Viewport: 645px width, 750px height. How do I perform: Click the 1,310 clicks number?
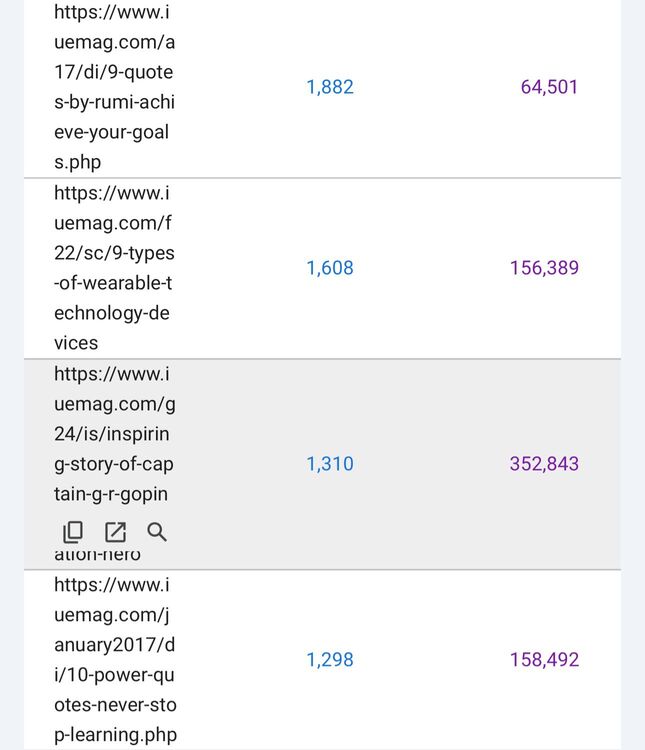click(x=330, y=464)
